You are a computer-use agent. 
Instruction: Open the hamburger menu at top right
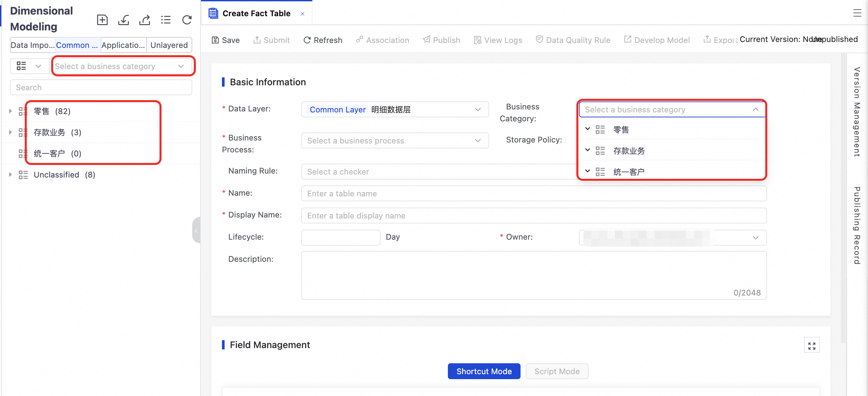[857, 13]
